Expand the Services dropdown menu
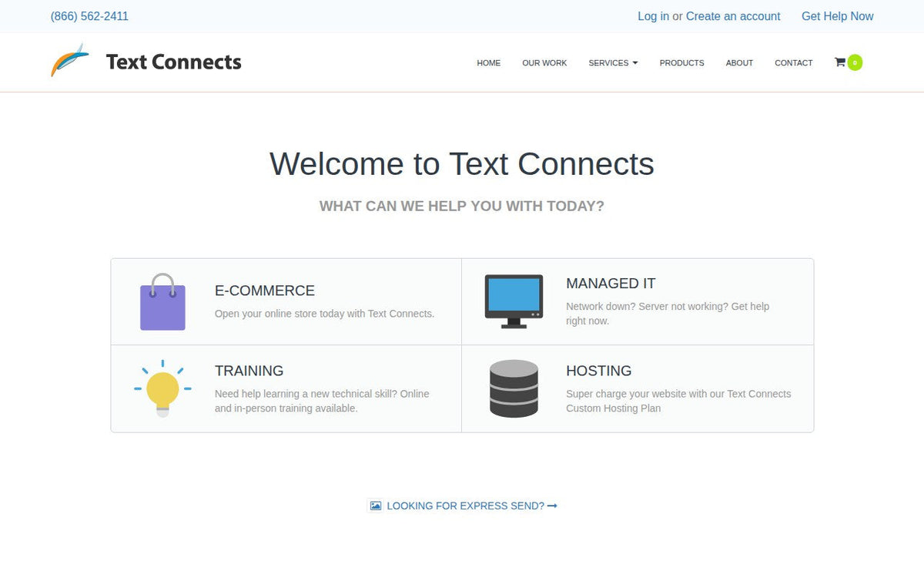Image resolution: width=924 pixels, height=578 pixels. coord(613,63)
